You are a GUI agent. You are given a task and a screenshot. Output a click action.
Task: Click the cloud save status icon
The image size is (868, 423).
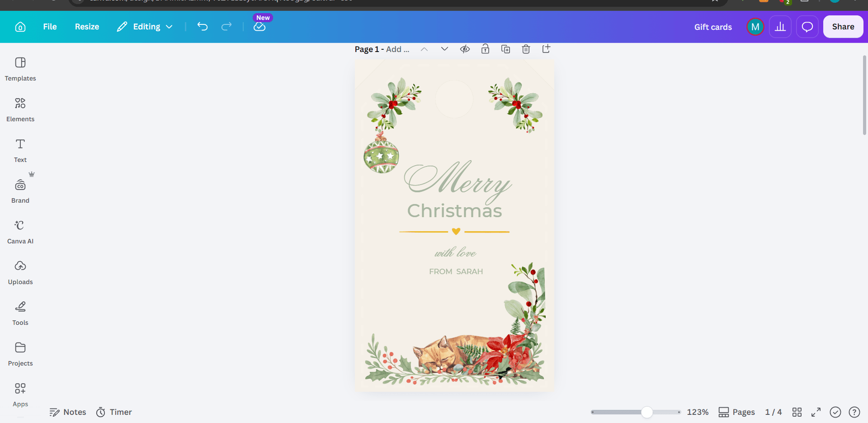259,27
